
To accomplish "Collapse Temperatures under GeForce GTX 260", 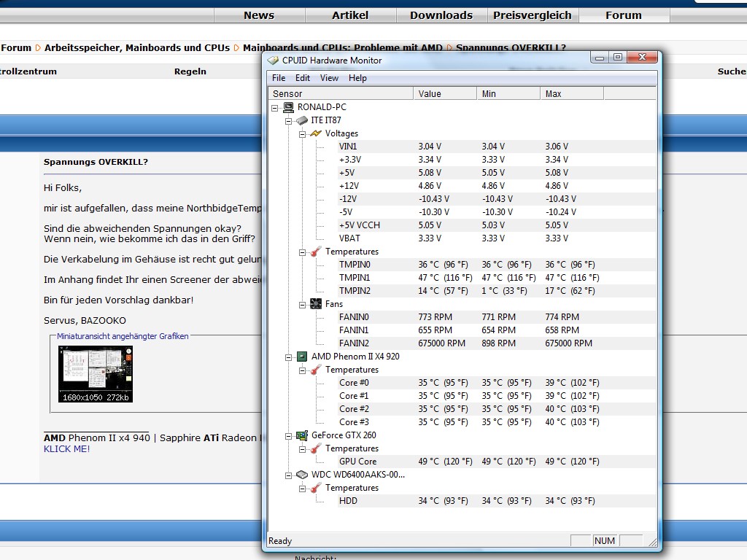I will pyautogui.click(x=302, y=449).
